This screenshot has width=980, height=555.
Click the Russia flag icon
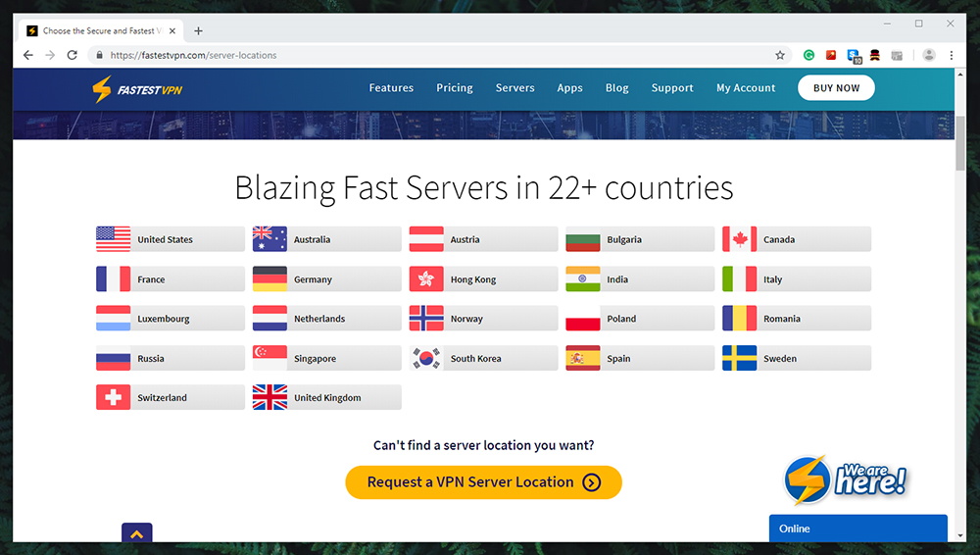(113, 358)
